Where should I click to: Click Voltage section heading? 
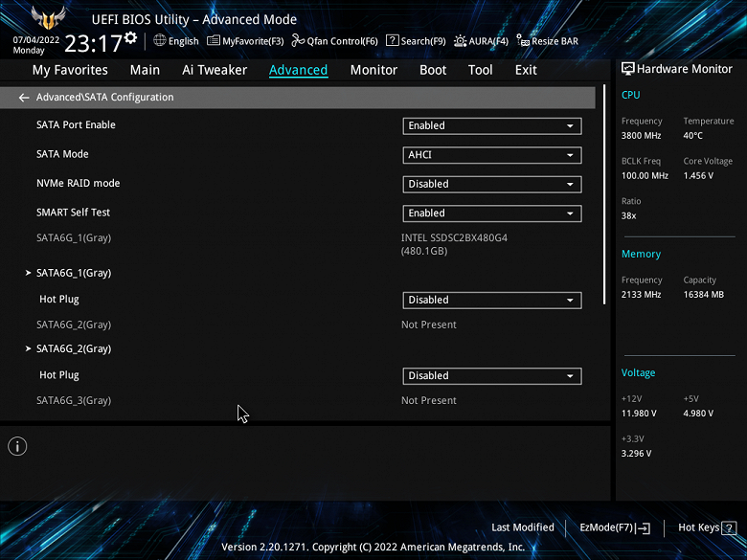tap(638, 373)
